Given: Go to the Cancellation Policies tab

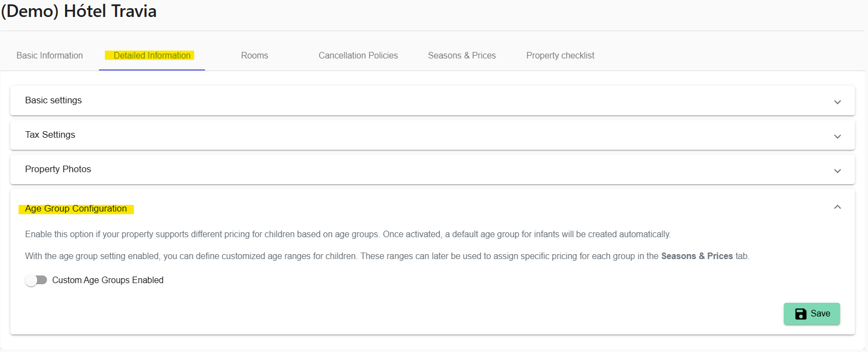Looking at the screenshot, I should pos(358,56).
